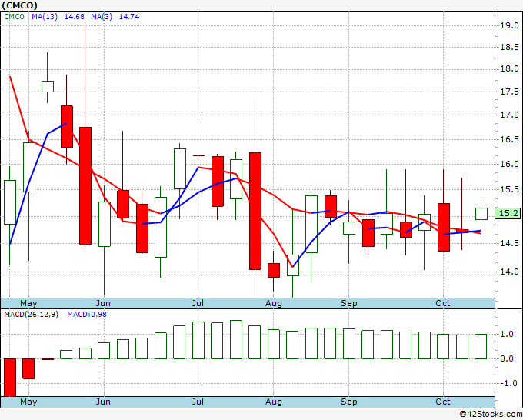Click Oct on the MACD panel date axis

click(443, 402)
